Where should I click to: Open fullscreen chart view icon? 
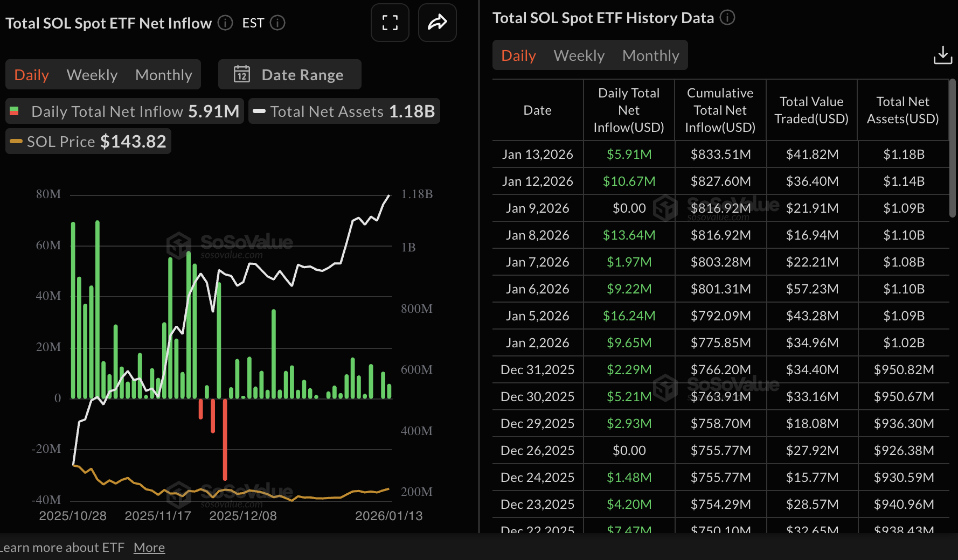point(390,23)
